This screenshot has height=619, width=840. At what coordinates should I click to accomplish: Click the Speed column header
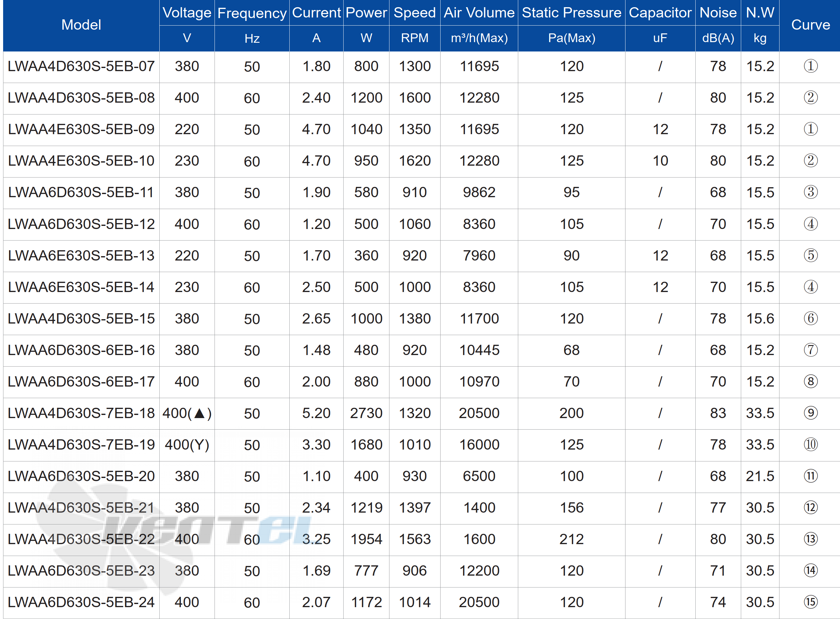click(x=415, y=13)
